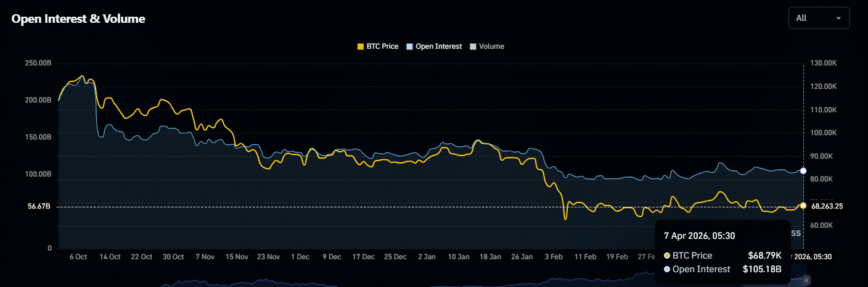Click the tooltip date 7 Apr 2026, 05:30
Screen dimensions: 868x287
tap(699, 235)
